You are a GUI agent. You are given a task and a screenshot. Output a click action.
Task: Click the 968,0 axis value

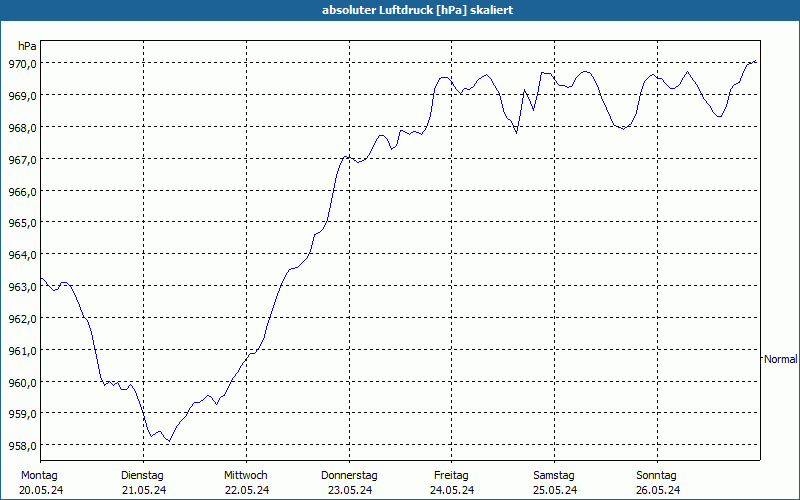point(23,128)
